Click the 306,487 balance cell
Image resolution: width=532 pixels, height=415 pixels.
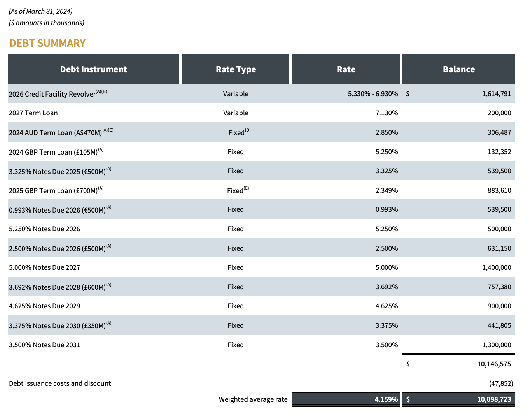coord(499,132)
